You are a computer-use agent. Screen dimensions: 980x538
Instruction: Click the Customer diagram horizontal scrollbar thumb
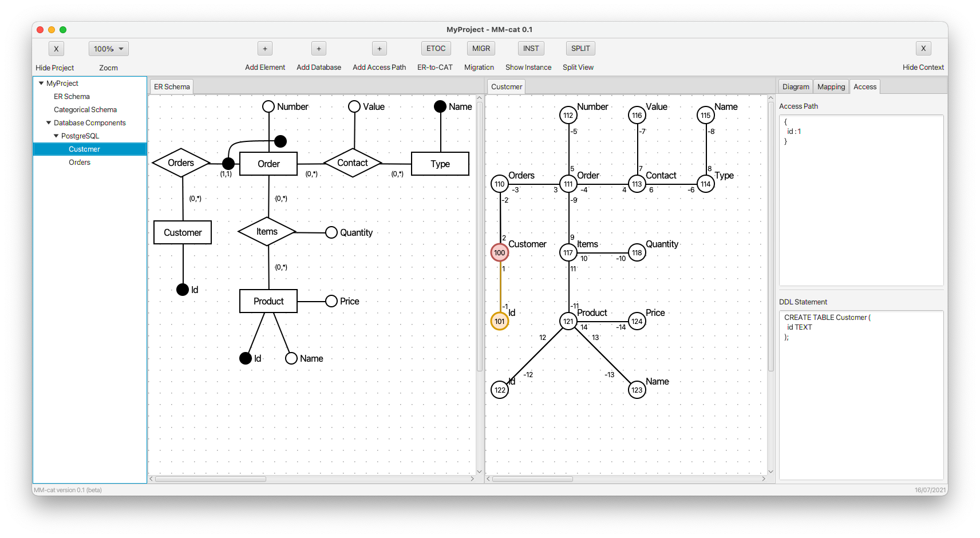(x=532, y=479)
